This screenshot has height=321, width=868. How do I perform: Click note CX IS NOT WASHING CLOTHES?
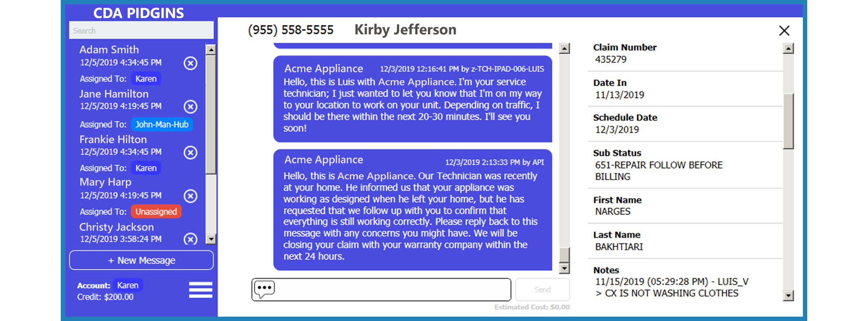(667, 294)
